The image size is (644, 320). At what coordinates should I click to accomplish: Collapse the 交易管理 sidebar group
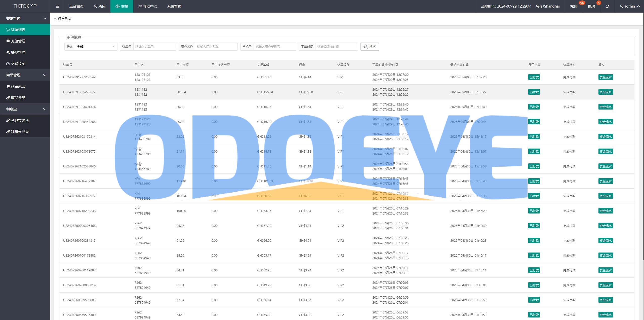pyautogui.click(x=25, y=18)
